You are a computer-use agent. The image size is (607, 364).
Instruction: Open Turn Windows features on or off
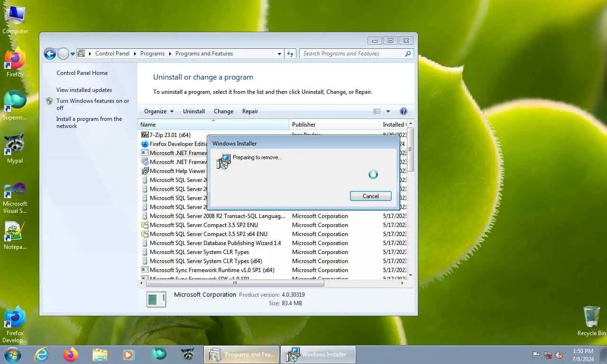point(93,104)
